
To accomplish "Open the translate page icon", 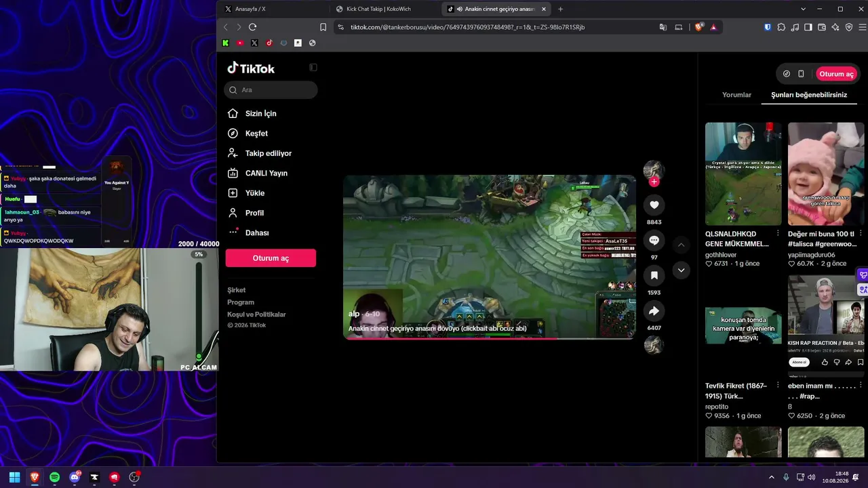I will (663, 27).
